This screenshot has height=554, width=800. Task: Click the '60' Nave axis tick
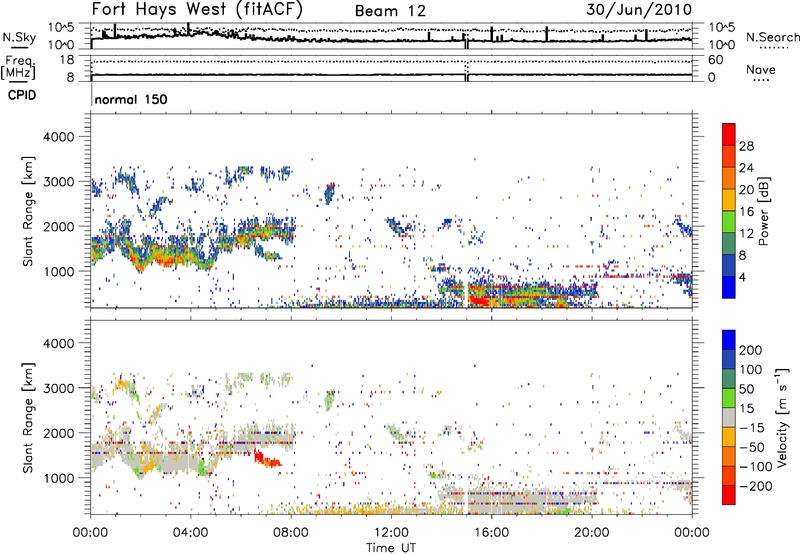[x=715, y=60]
